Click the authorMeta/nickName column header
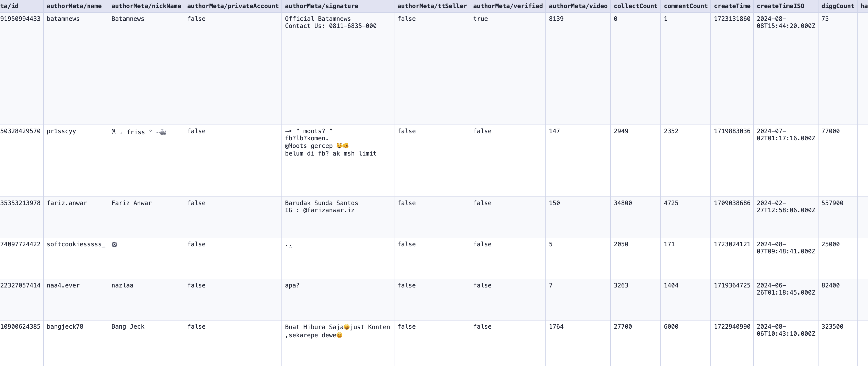868x366 pixels. (146, 6)
